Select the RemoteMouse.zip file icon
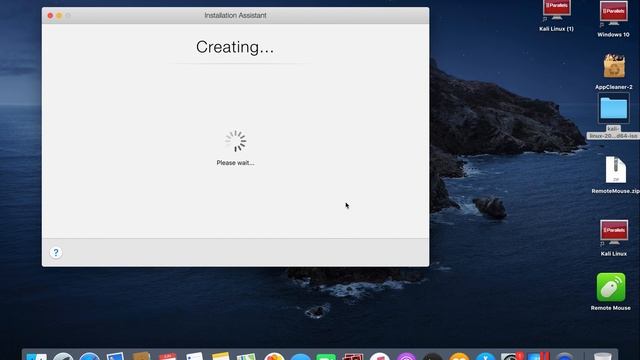 pos(616,170)
